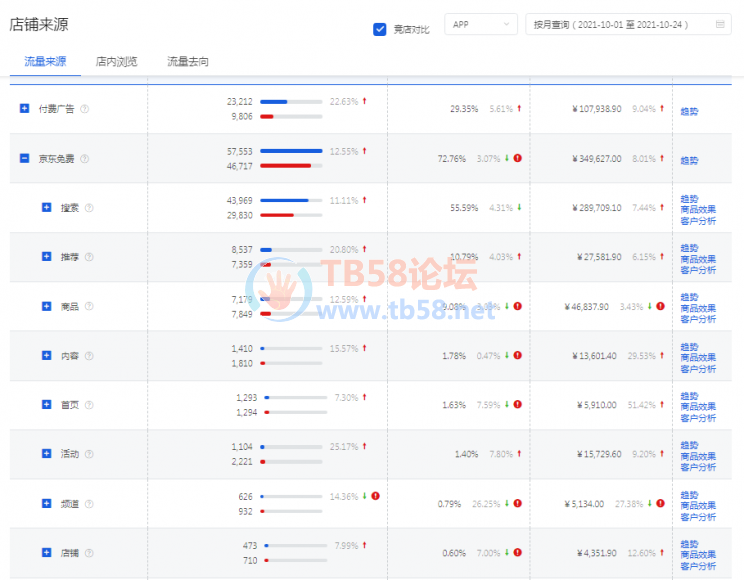This screenshot has height=580, width=744.
Task: Switch to the 店内浏览 tab
Action: pos(116,62)
